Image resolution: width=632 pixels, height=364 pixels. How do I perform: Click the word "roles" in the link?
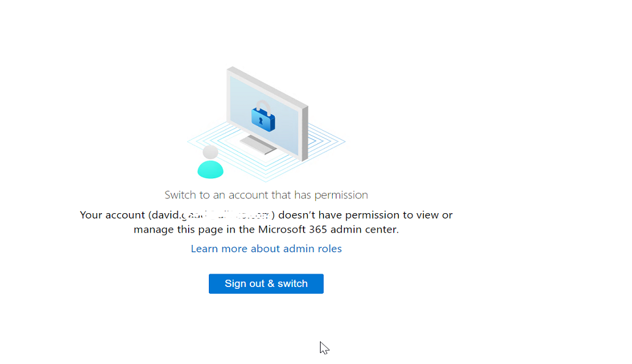(328, 249)
